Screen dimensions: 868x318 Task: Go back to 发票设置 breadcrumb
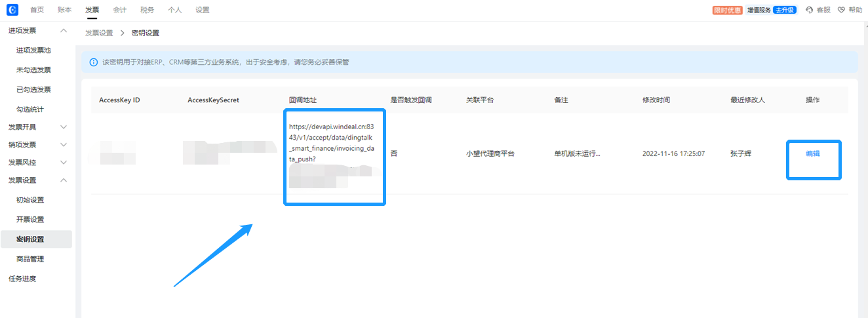pyautogui.click(x=99, y=33)
